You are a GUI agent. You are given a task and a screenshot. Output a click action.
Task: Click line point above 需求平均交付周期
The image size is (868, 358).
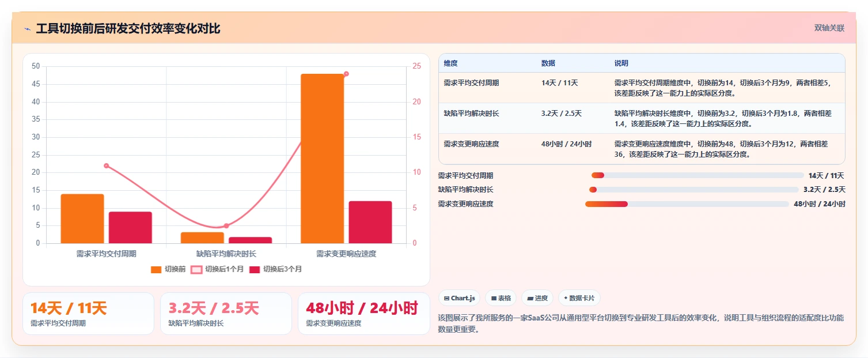[107, 165]
